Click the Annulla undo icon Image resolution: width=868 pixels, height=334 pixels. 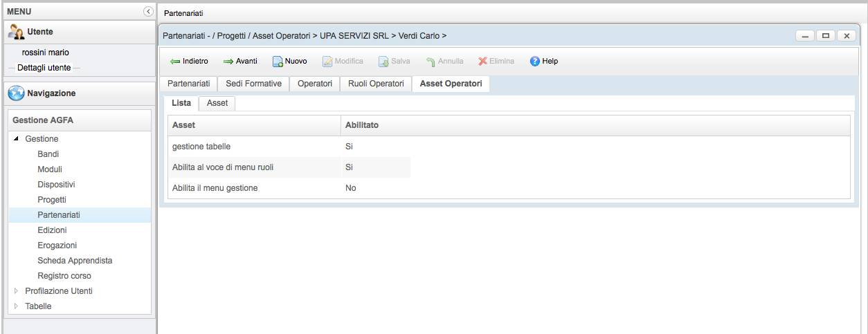click(x=431, y=62)
